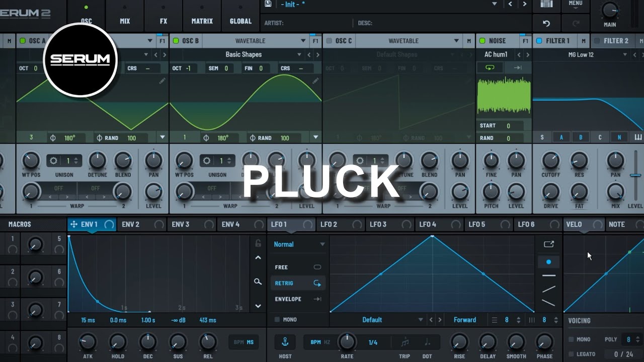Click the envelope lock icon
The width and height of the screenshot is (644, 362).
click(x=258, y=243)
